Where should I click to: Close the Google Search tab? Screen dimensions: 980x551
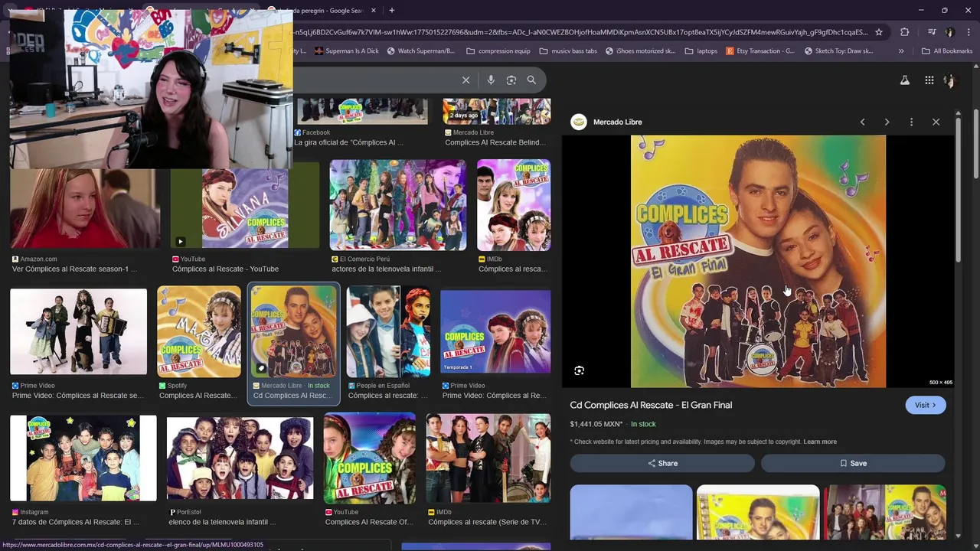[x=374, y=11]
